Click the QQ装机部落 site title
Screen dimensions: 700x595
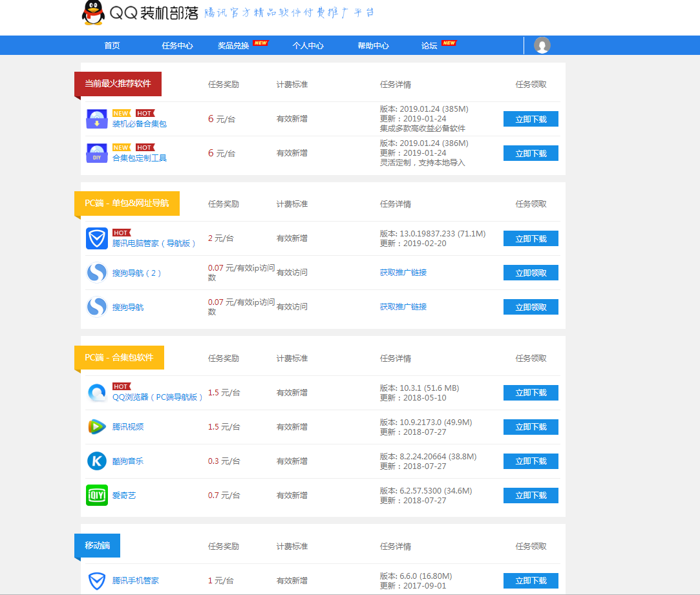[154, 13]
